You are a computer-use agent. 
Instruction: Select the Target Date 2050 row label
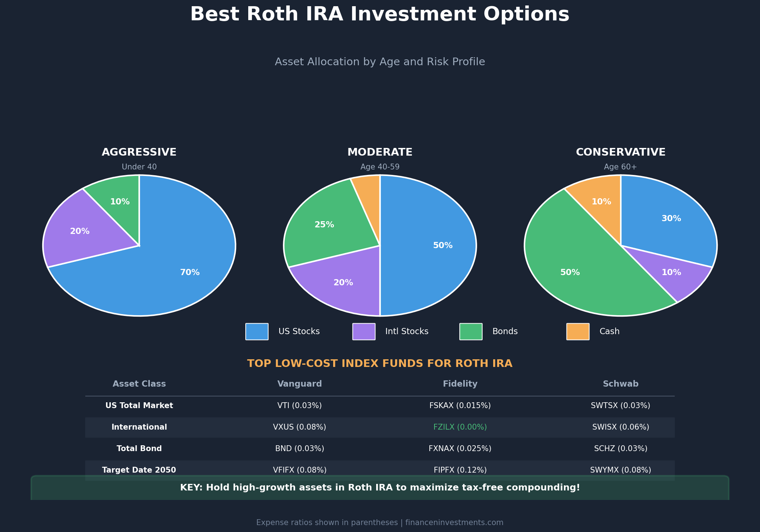(139, 470)
